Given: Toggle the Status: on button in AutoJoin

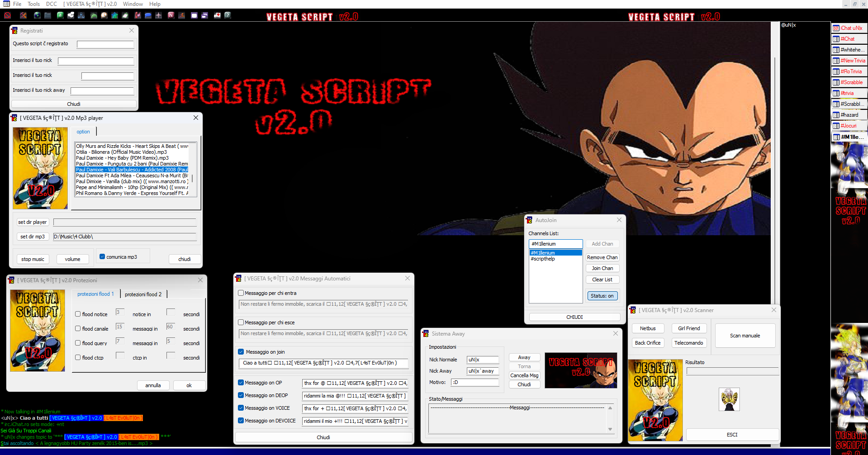Looking at the screenshot, I should point(602,296).
